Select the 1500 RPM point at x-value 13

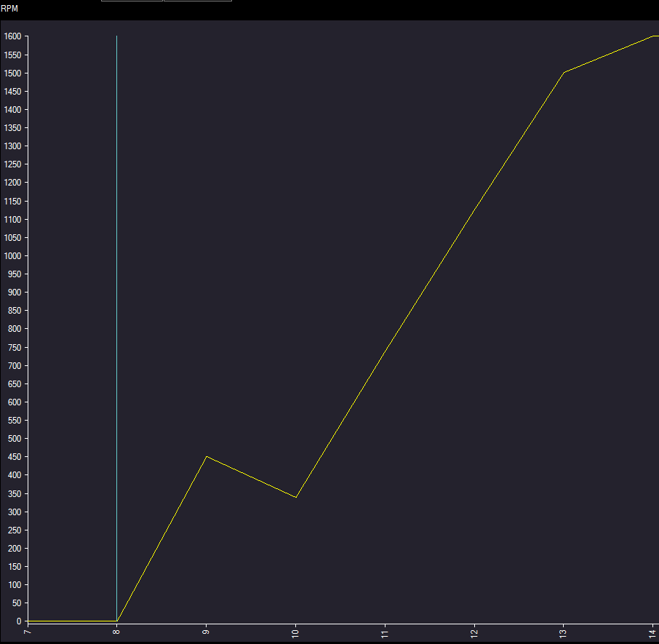(x=564, y=73)
